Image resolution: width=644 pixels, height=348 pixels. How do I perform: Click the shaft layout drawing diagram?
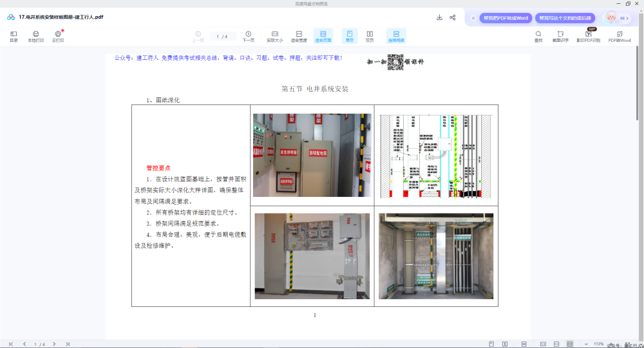coord(436,156)
